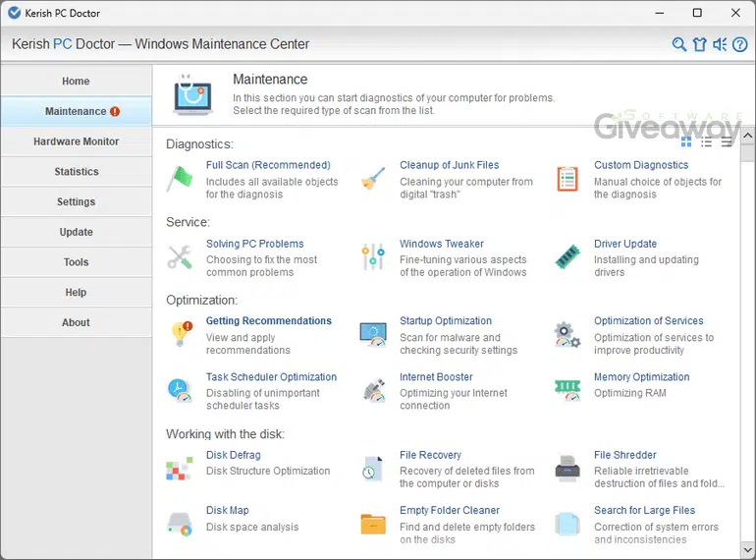Click the pages Search for Large Files icon
756x560 pixels.
[567, 525]
